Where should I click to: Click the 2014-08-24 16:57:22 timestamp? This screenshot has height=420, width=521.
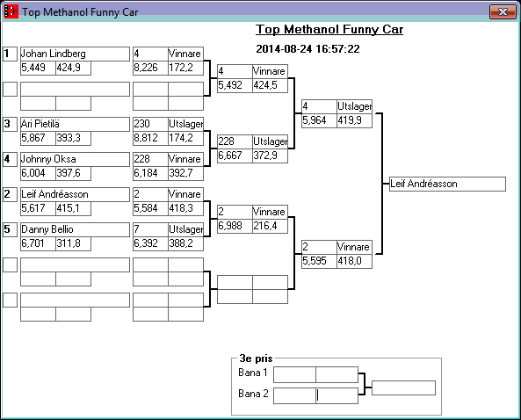[x=308, y=49]
